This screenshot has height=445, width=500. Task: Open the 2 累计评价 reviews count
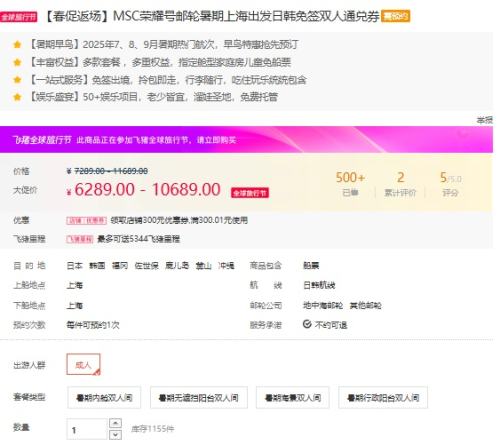click(x=400, y=184)
